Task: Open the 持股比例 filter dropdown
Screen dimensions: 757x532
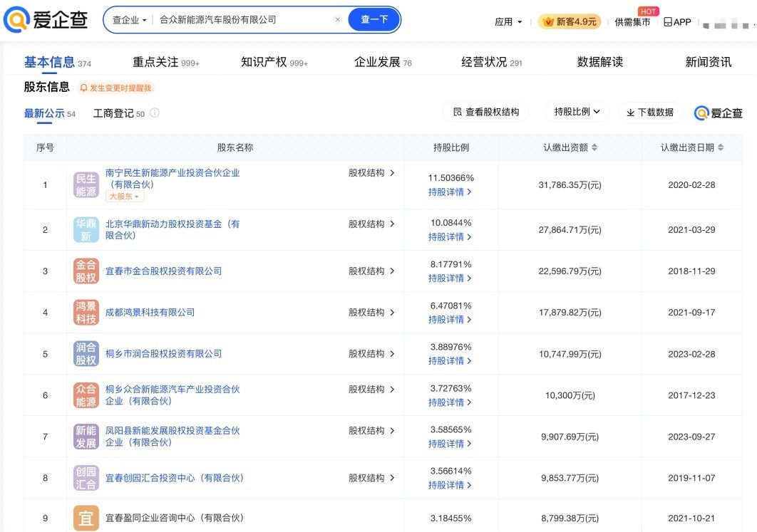Action: pos(577,112)
